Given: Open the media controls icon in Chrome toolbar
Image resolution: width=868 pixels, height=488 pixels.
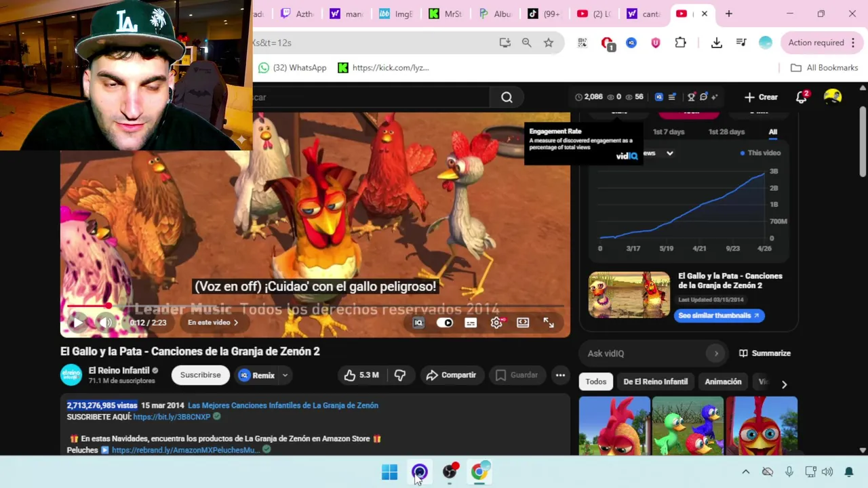Looking at the screenshot, I should pos(741,43).
